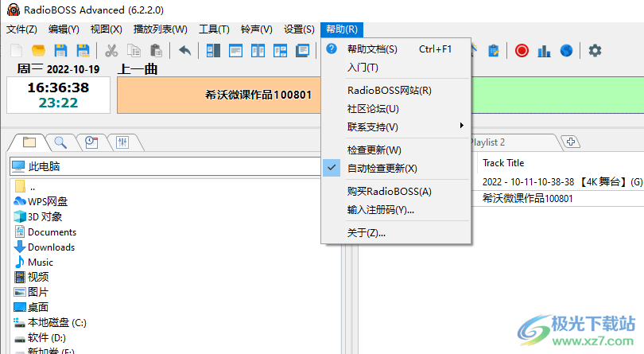644x354 pixels.
Task: Switch to the mixer sliders tab
Action: (122, 142)
